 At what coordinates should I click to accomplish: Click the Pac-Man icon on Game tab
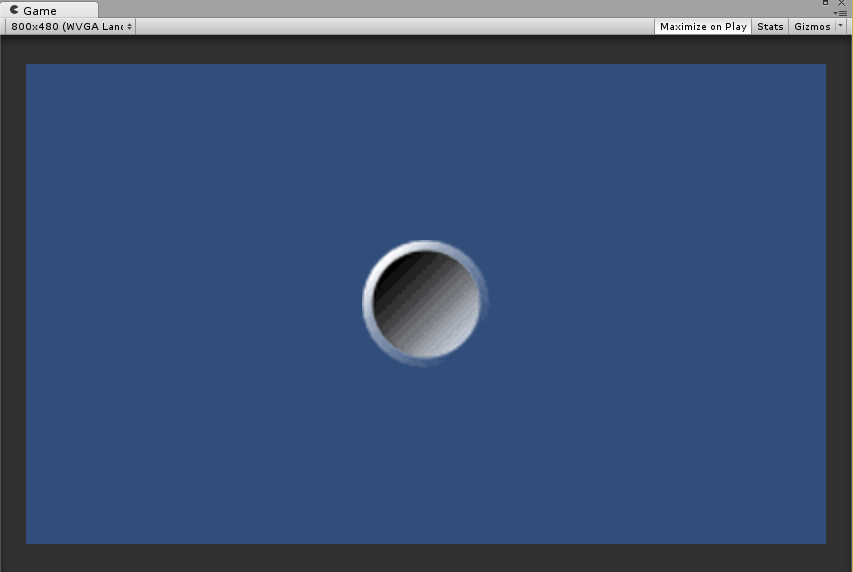click(x=14, y=10)
